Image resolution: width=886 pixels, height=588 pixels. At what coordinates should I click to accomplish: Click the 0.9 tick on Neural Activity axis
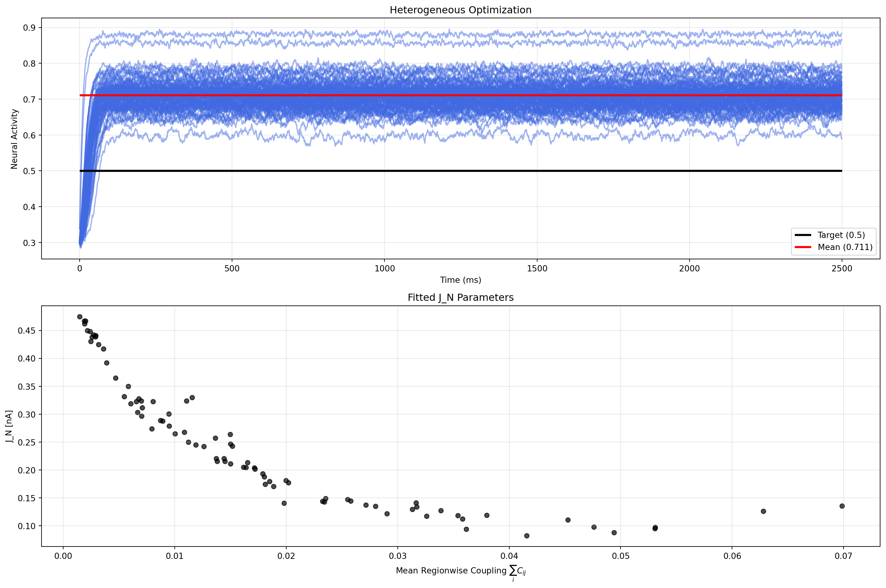click(29, 28)
